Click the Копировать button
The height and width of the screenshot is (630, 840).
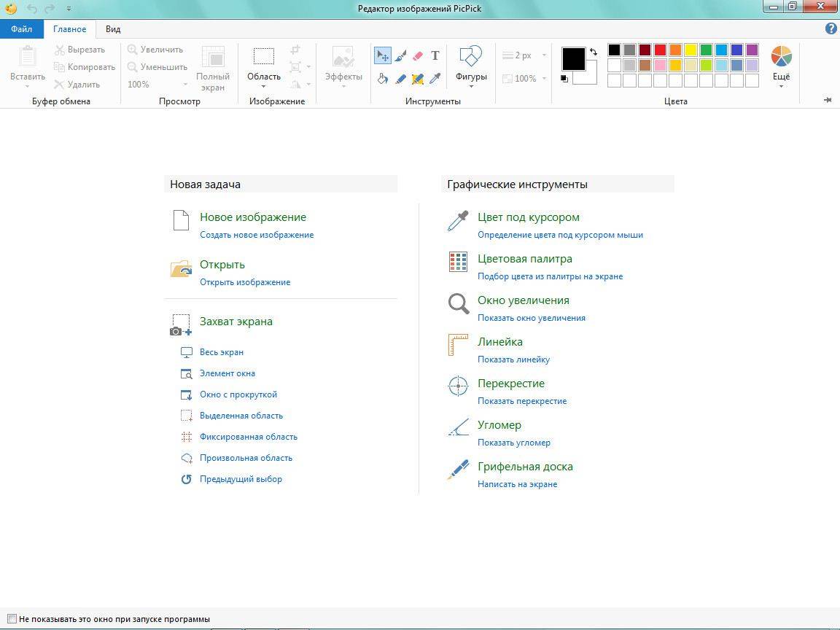pyautogui.click(x=85, y=67)
